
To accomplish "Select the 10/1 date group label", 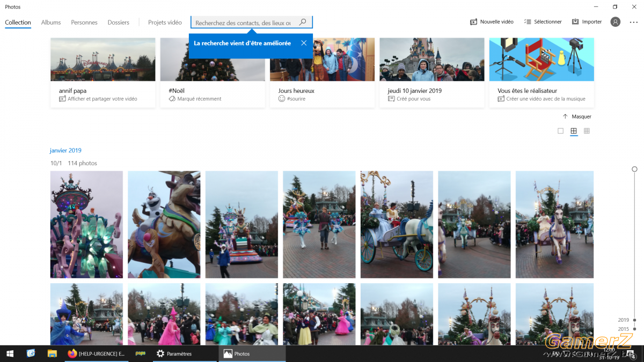I will coord(56,163).
